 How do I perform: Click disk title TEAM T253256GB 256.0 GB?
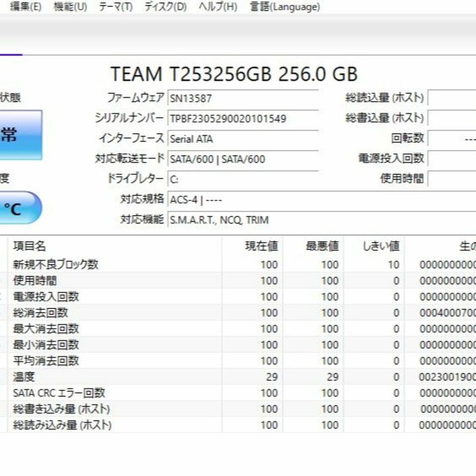pyautogui.click(x=234, y=74)
